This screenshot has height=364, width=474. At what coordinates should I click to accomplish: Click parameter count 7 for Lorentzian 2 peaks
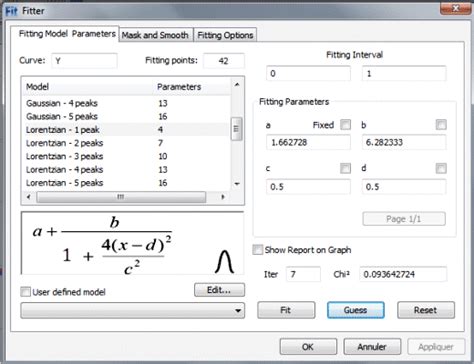point(160,143)
